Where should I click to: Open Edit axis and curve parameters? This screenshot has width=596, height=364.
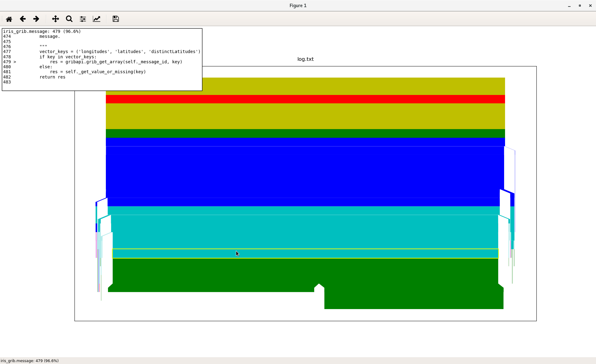97,19
